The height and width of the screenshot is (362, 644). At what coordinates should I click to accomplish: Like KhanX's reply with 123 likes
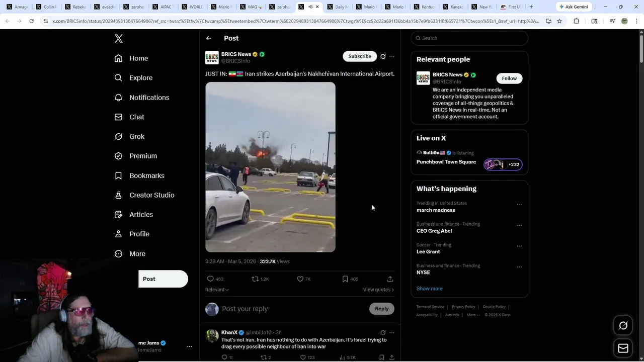click(303, 357)
